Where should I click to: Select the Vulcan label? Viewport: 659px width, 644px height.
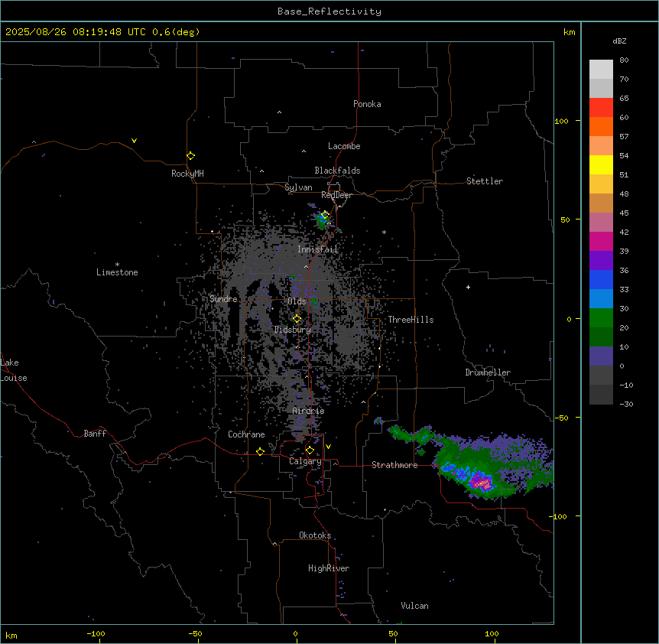pos(415,606)
